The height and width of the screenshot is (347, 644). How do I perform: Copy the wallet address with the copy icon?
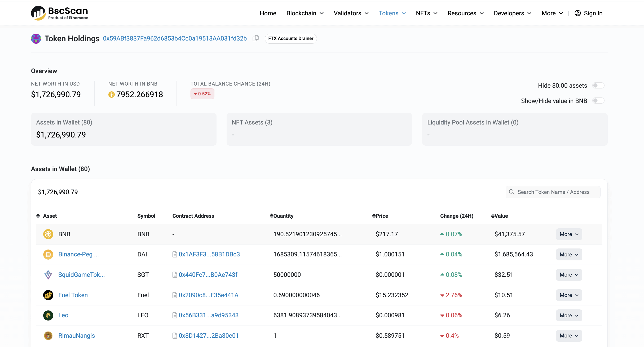[255, 38]
